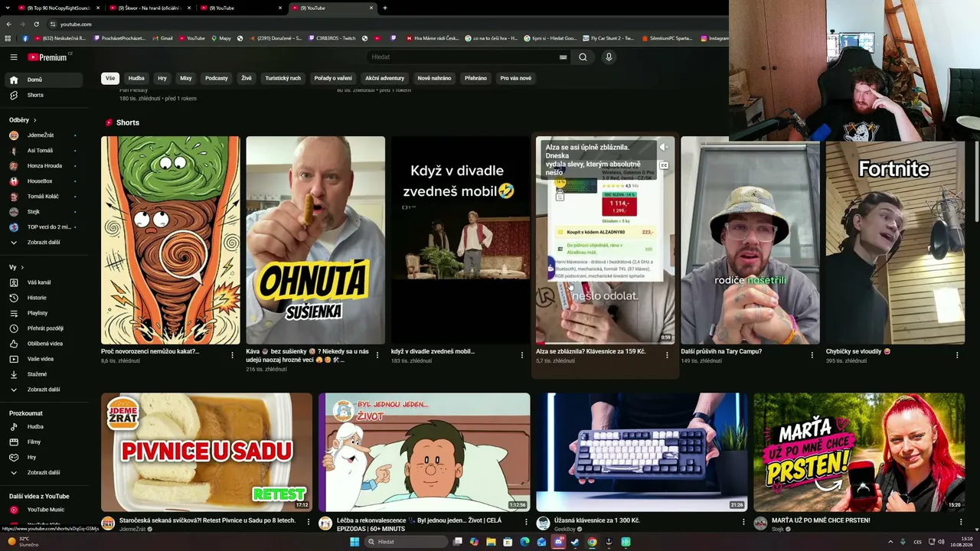The height and width of the screenshot is (551, 980).
Task: Open a new browser tab
Action: click(x=384, y=8)
